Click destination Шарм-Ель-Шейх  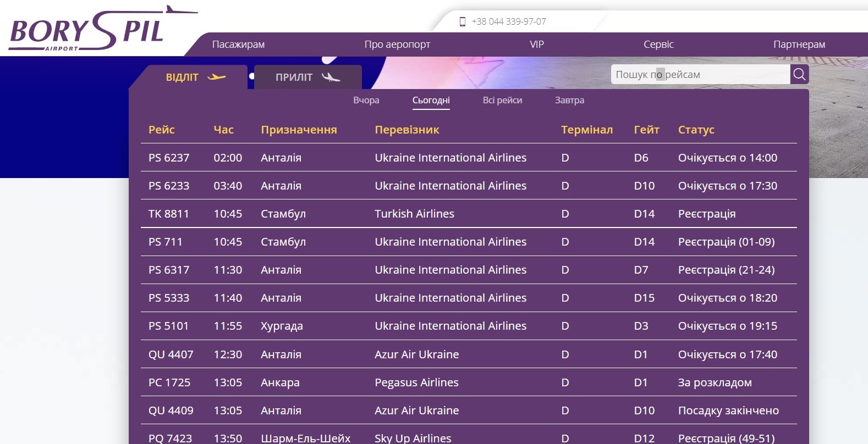click(305, 438)
